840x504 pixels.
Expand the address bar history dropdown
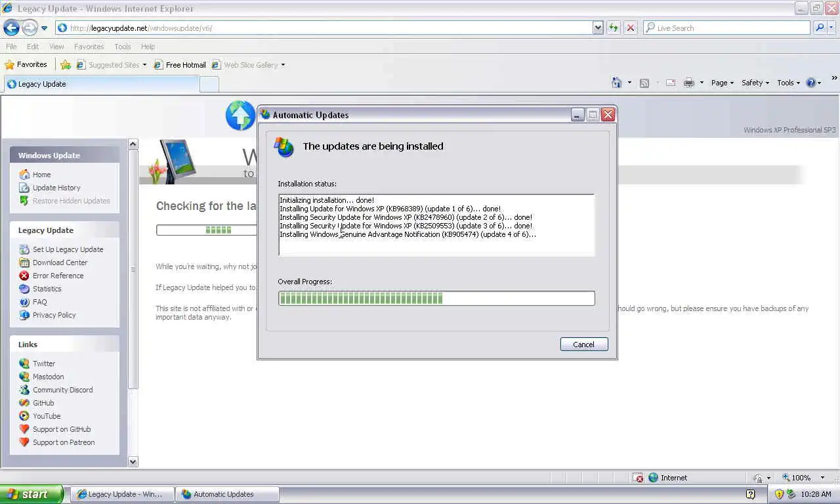pos(598,28)
